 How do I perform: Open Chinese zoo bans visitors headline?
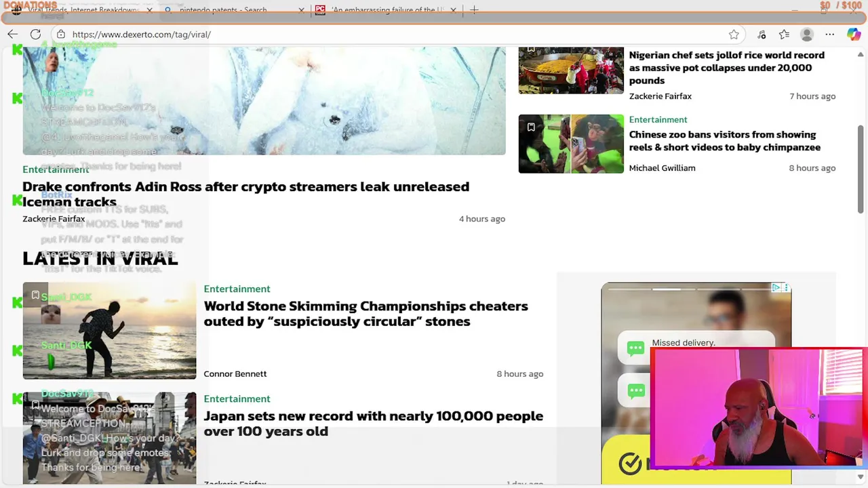pos(724,141)
